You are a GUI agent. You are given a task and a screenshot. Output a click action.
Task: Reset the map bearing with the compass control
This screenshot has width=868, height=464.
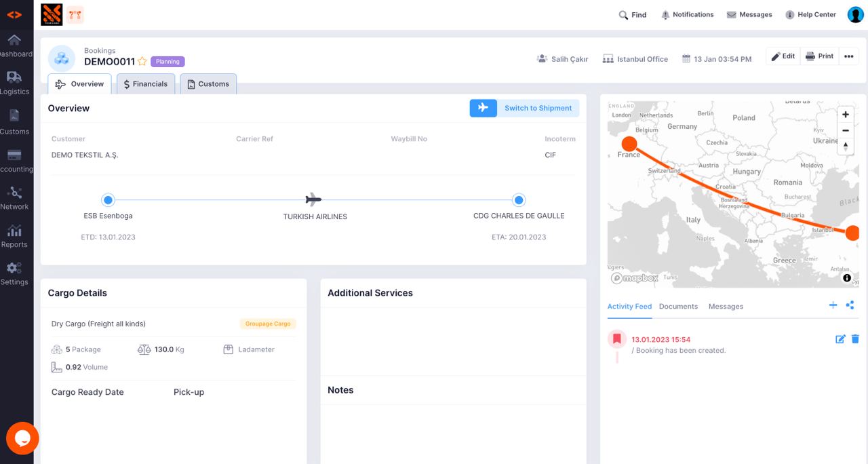coord(846,145)
